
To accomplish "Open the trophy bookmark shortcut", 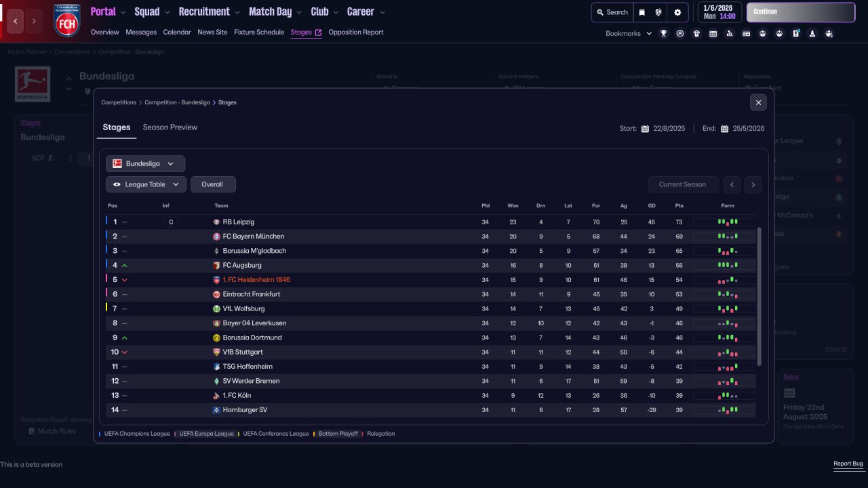I will (663, 33).
